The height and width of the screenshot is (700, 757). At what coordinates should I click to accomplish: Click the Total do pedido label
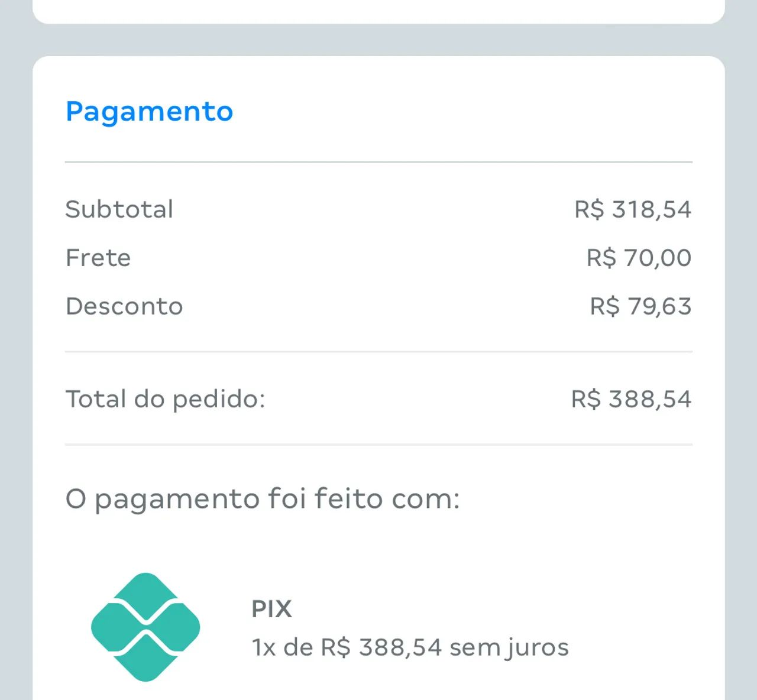click(166, 398)
